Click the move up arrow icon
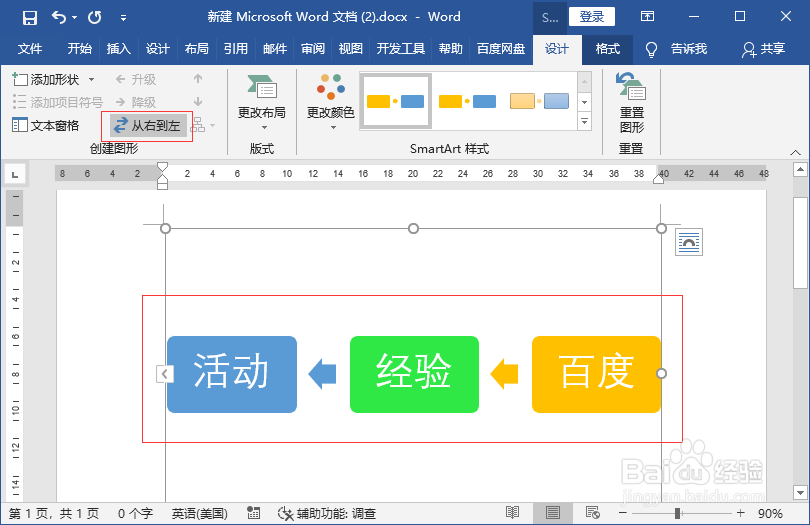 [198, 79]
